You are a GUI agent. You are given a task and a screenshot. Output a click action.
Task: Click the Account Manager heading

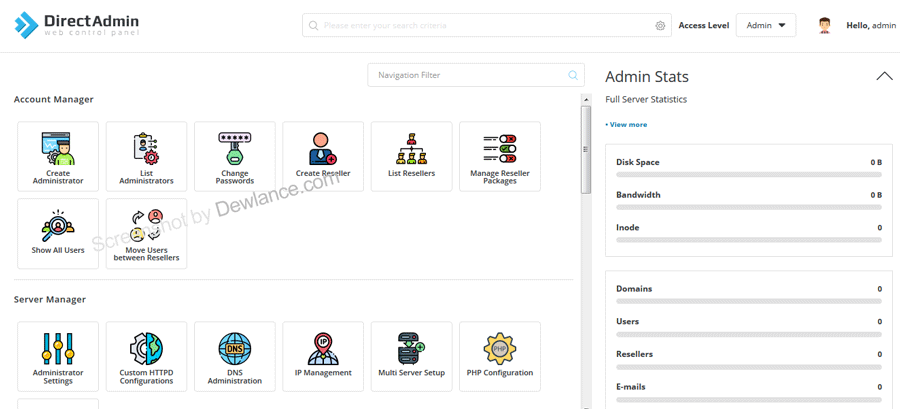tap(53, 100)
